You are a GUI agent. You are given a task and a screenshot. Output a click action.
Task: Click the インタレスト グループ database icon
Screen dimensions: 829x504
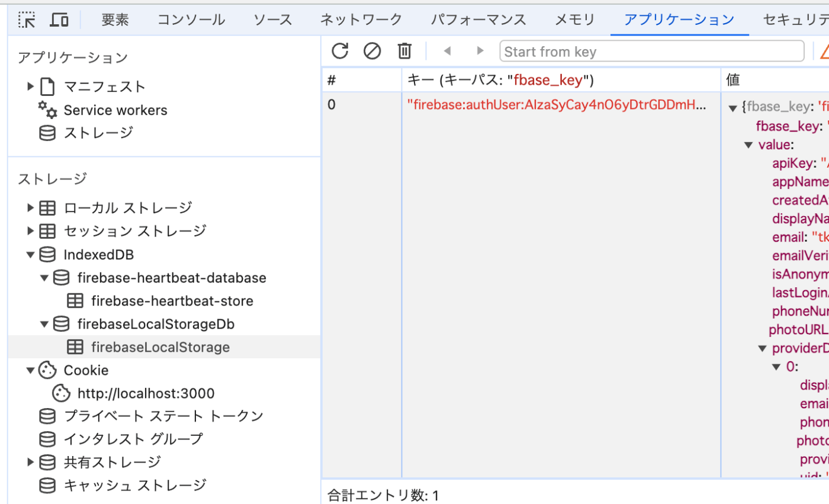[x=47, y=439]
